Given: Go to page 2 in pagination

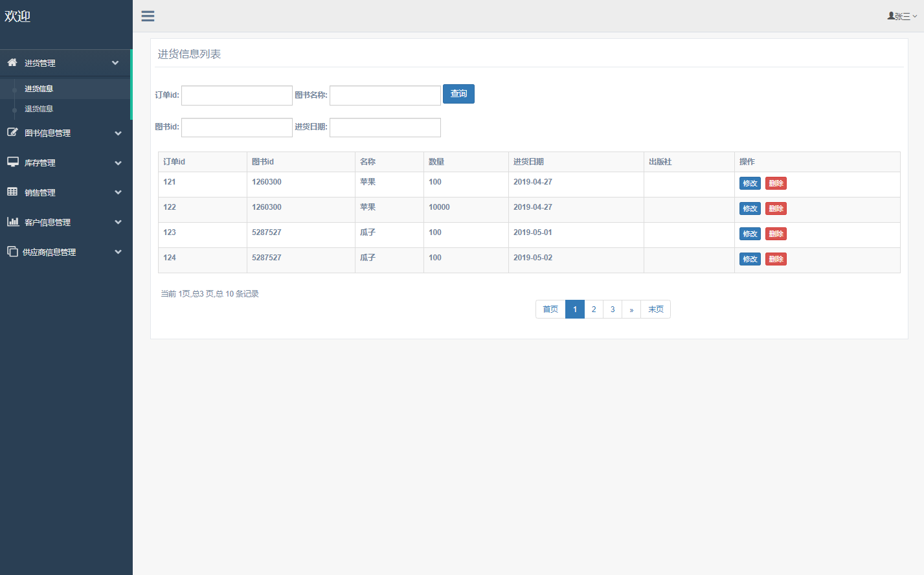Looking at the screenshot, I should pyautogui.click(x=594, y=310).
